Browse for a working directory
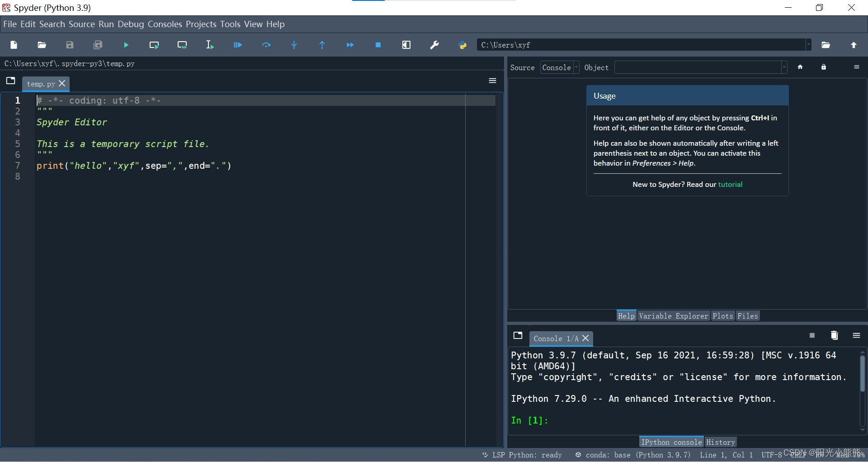This screenshot has height=462, width=868. [x=826, y=45]
